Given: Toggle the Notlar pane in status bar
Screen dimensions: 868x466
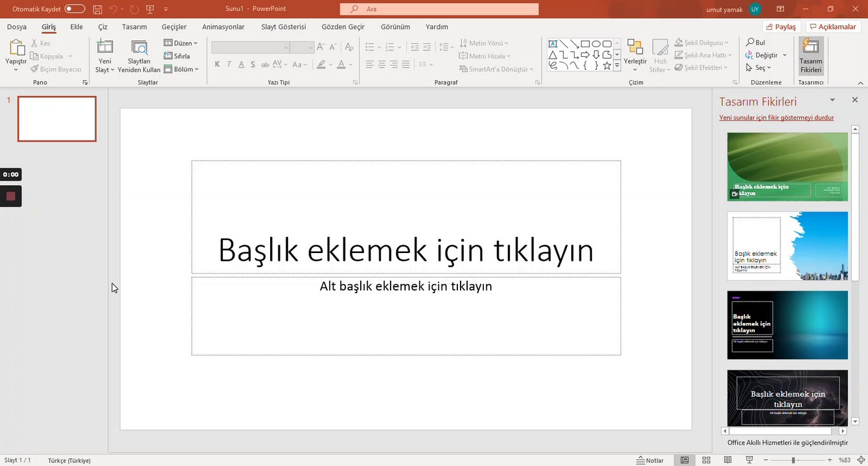Looking at the screenshot, I should coord(650,460).
